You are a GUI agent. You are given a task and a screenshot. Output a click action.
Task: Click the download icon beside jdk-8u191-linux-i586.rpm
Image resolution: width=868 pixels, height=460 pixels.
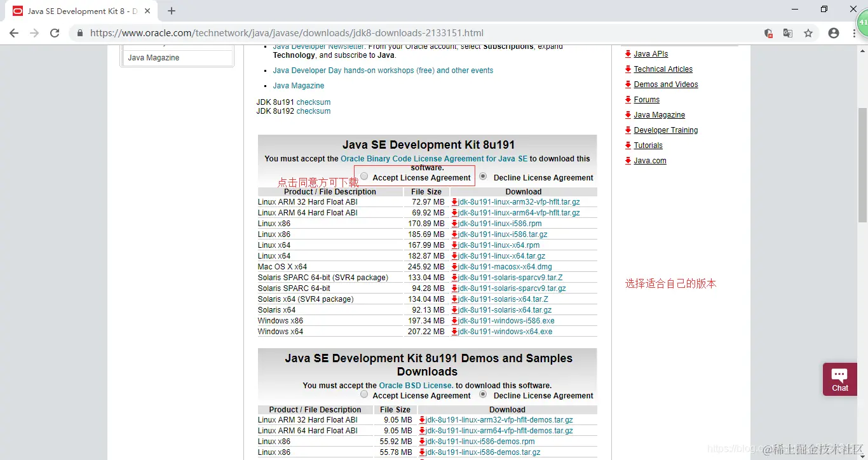point(455,224)
